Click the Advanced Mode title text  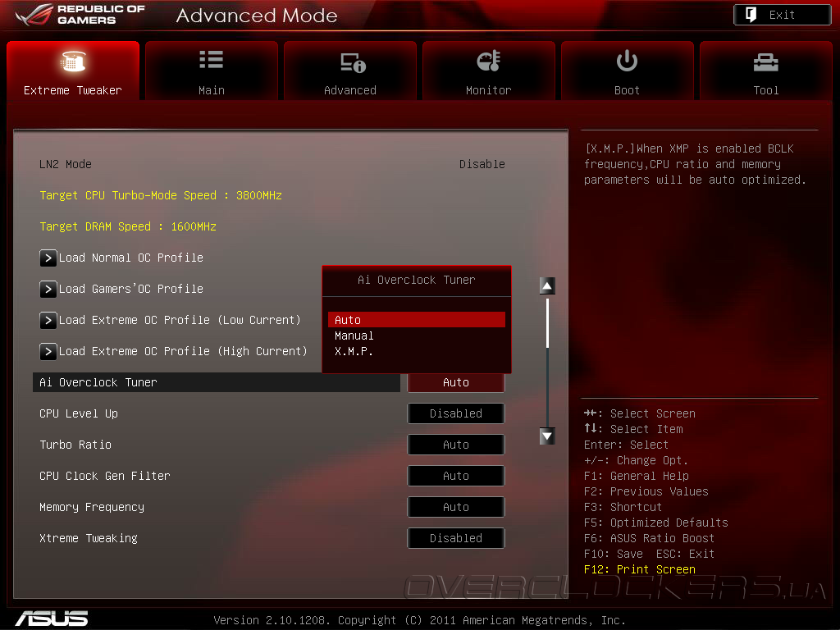[x=257, y=16]
